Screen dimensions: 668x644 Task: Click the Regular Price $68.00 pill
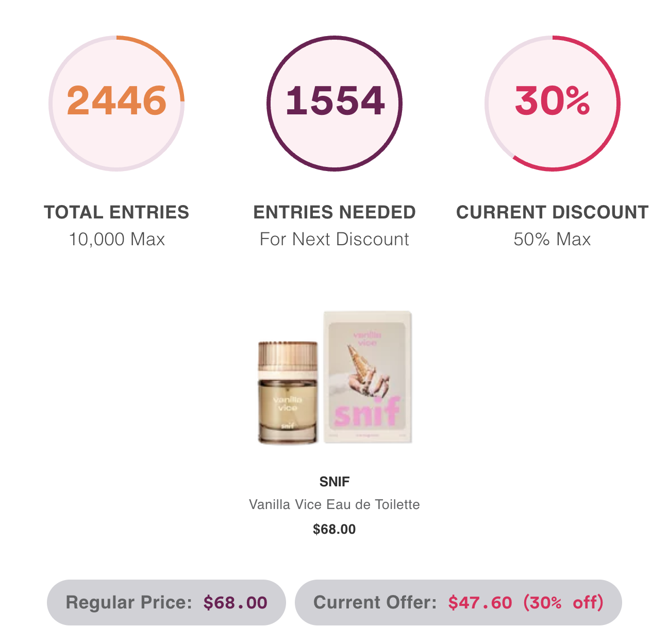tap(166, 602)
